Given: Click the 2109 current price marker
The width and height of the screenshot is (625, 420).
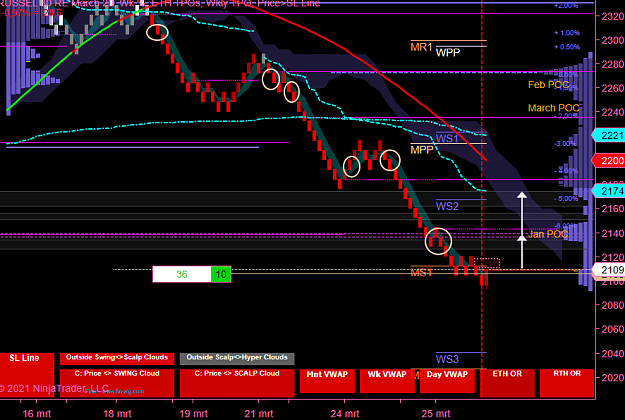Looking at the screenshot, I should click(x=609, y=270).
